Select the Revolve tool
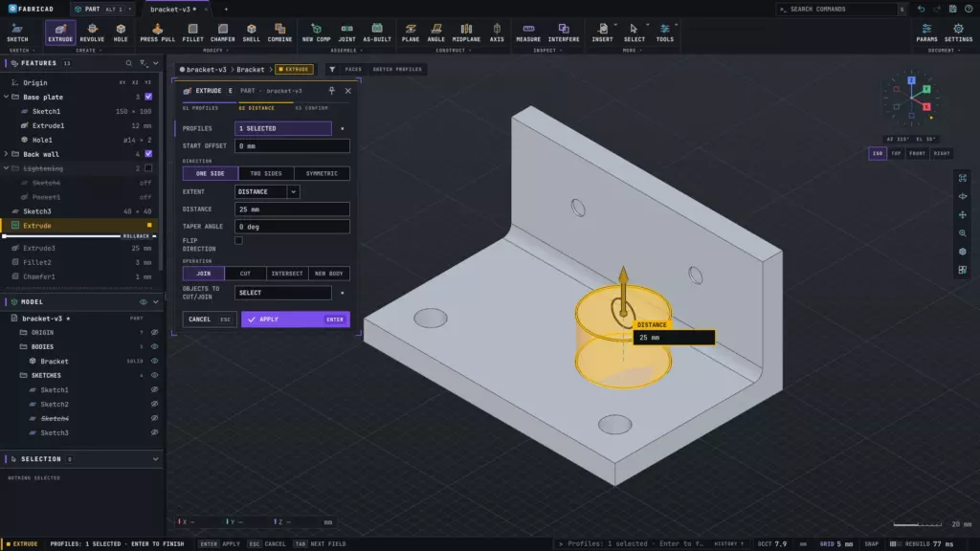This screenshot has height=551, width=980. pyautogui.click(x=92, y=32)
